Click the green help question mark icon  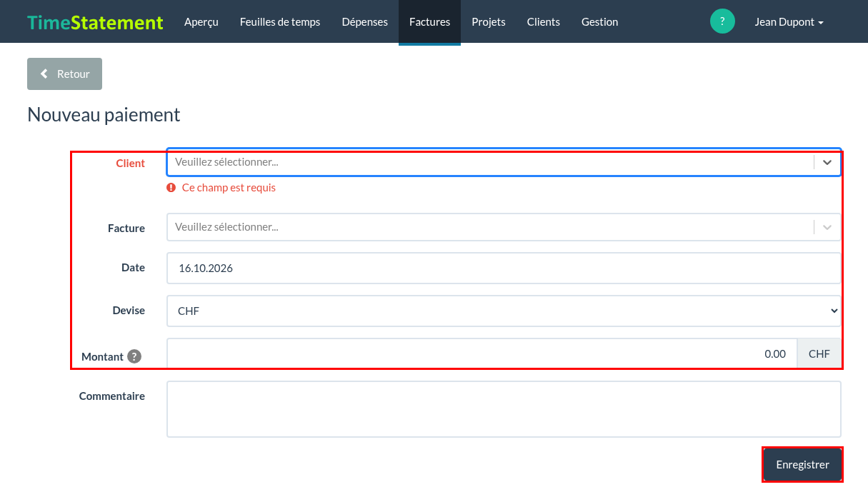tap(722, 21)
